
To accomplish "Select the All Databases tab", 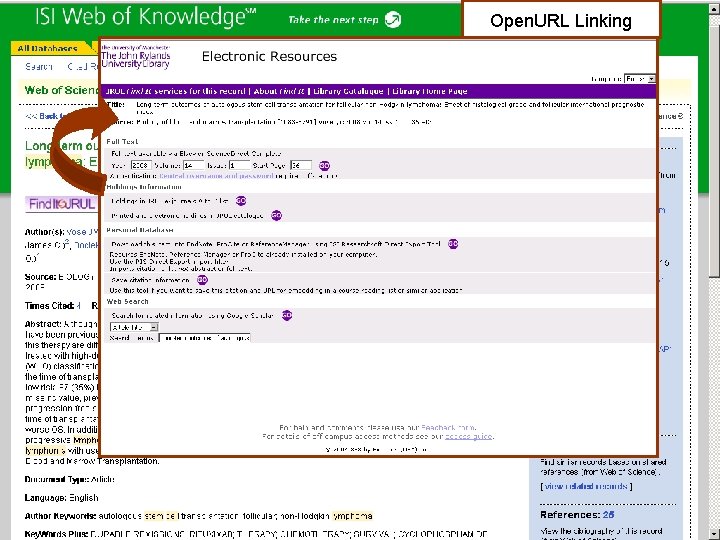I will click(48, 48).
